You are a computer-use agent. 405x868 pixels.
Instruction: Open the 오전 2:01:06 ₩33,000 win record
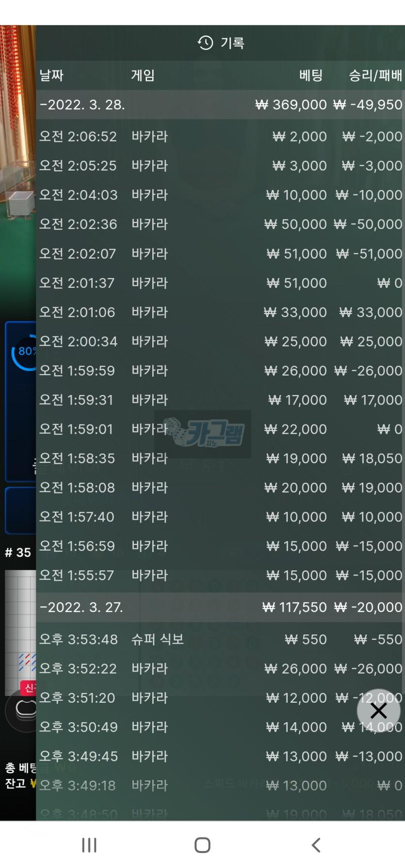[220, 312]
